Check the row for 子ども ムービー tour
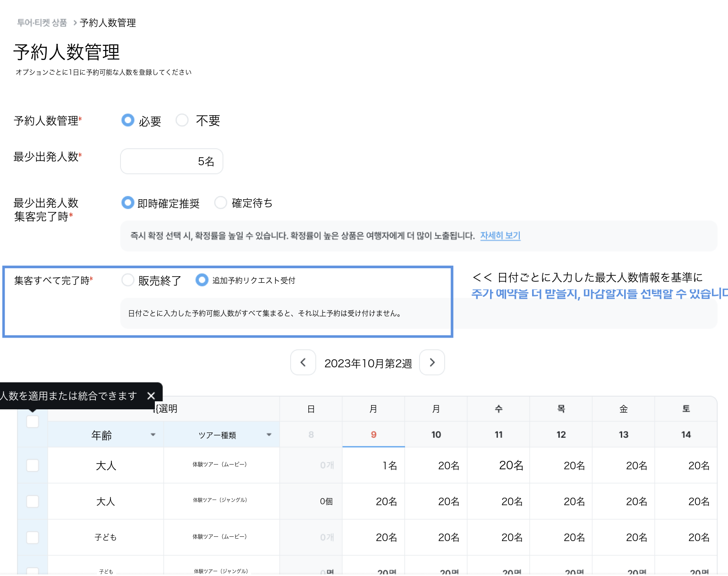 33,537
